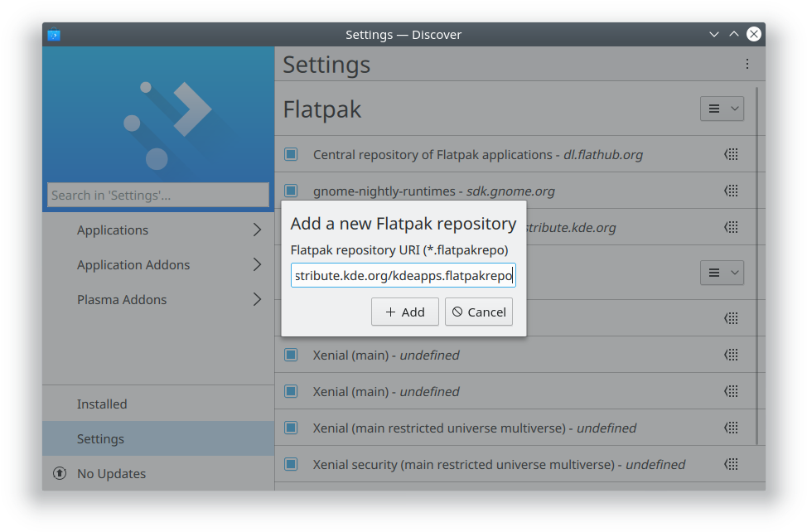Screen dimensions: 807x532
Task: Toggle the first Xenial (main) checkbox
Action: pos(291,355)
